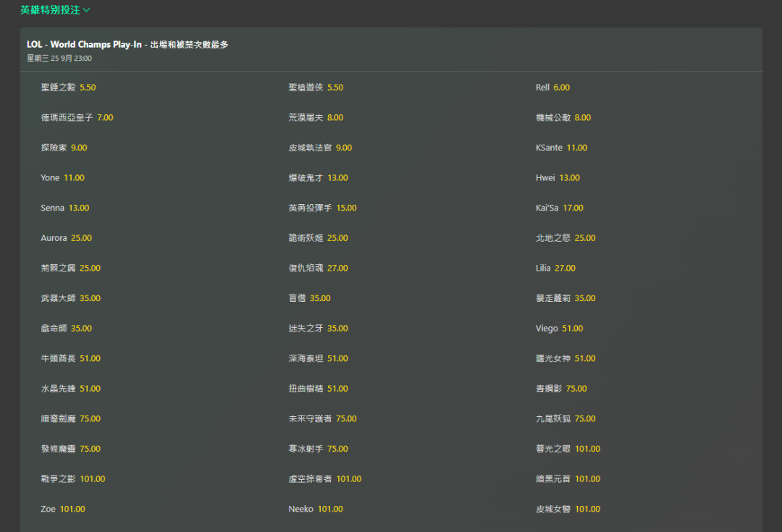The width and height of the screenshot is (782, 532).
Task: Select Hwei at 13.00
Action: point(569,178)
